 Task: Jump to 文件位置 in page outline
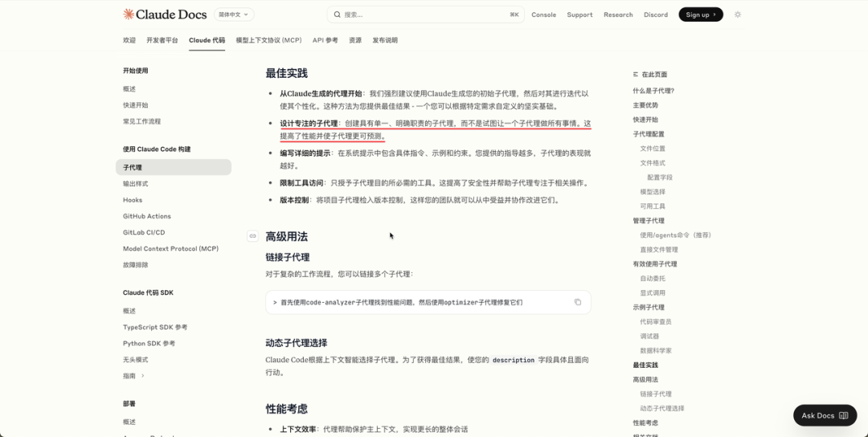pos(653,149)
